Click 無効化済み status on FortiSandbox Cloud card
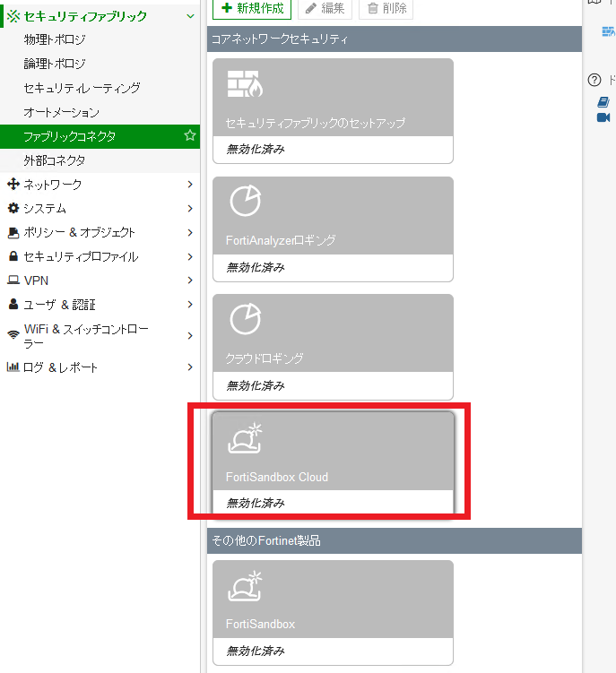This screenshot has height=673, width=616. pyautogui.click(x=256, y=503)
